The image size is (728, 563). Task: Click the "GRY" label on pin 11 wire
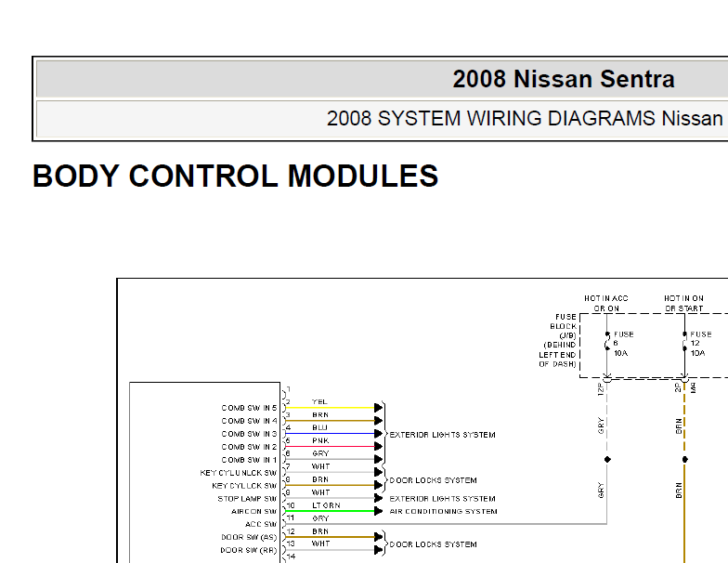click(x=320, y=518)
